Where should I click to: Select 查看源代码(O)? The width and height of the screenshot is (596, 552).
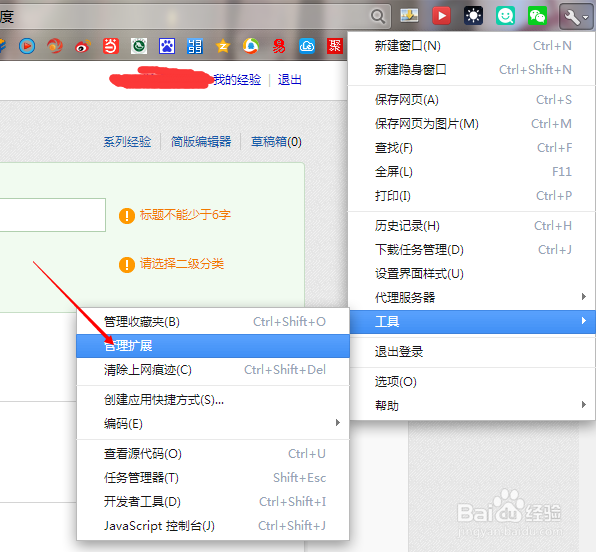[x=213, y=454]
